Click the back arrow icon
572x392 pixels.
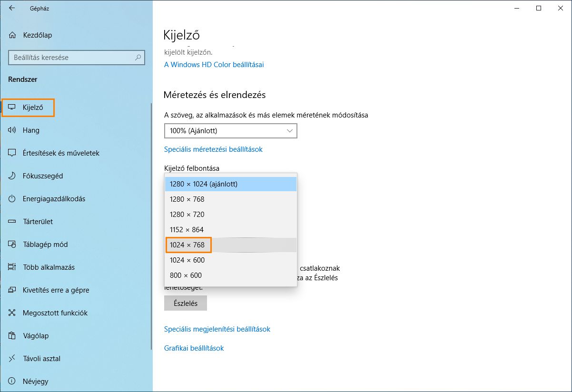pyautogui.click(x=12, y=8)
